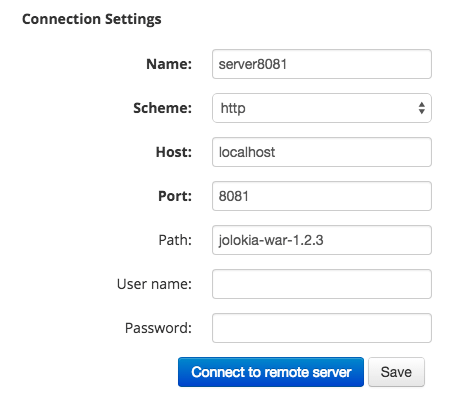The height and width of the screenshot is (399, 451).
Task: Click the Port field containing 8081
Action: coord(322,196)
